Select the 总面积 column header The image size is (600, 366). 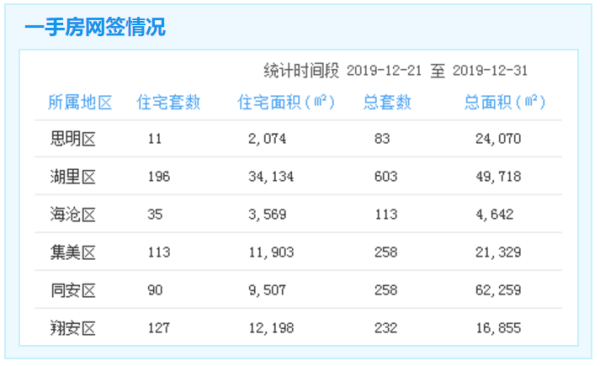(505, 102)
